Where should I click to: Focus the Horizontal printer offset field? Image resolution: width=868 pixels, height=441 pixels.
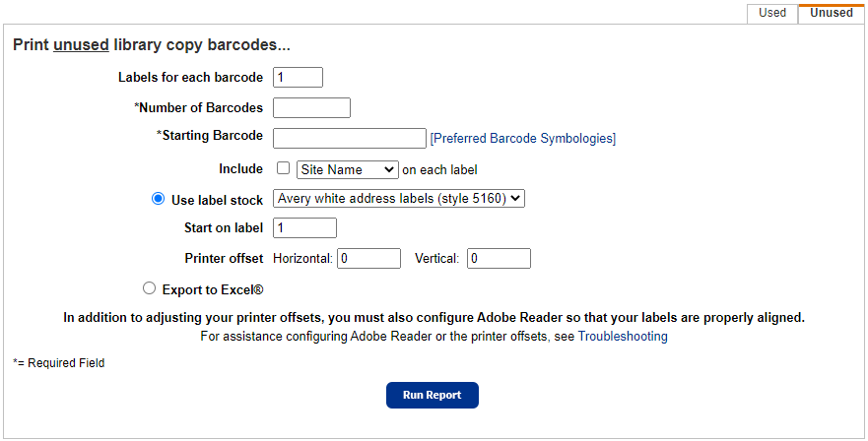[x=368, y=259]
